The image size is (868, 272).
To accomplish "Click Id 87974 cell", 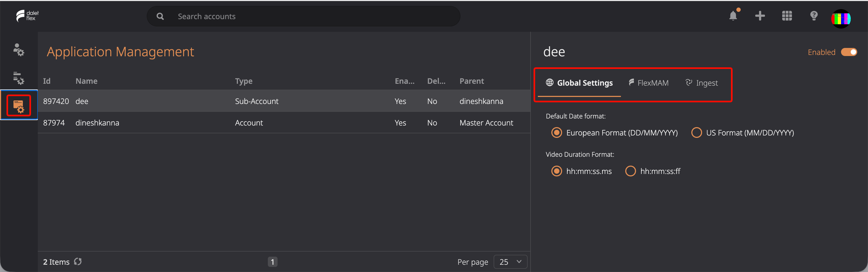I will (x=54, y=123).
